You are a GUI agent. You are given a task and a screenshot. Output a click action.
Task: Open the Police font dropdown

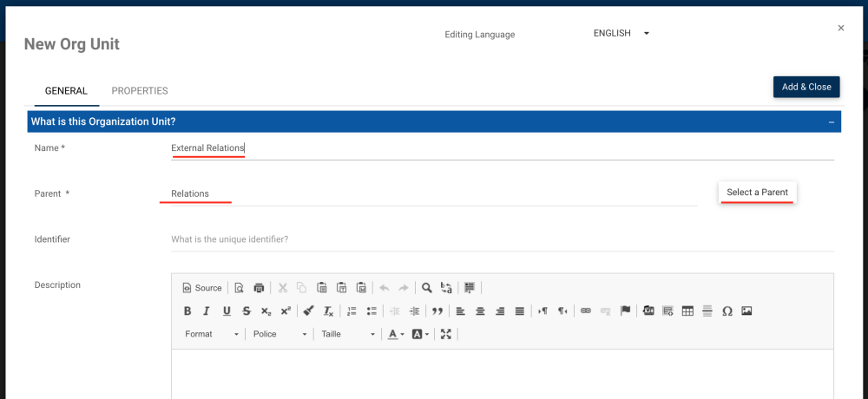click(x=279, y=334)
